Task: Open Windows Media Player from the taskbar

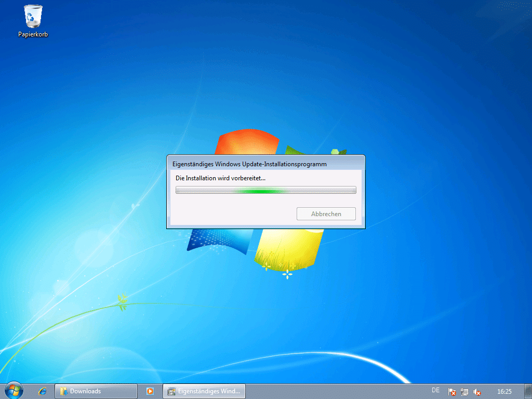Action: point(150,391)
